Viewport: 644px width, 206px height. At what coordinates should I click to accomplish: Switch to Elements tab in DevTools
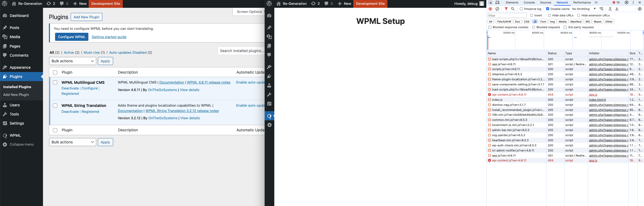(512, 2)
